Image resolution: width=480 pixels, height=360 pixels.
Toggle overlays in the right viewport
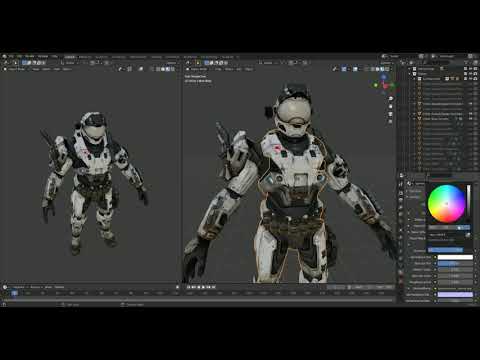click(x=355, y=69)
